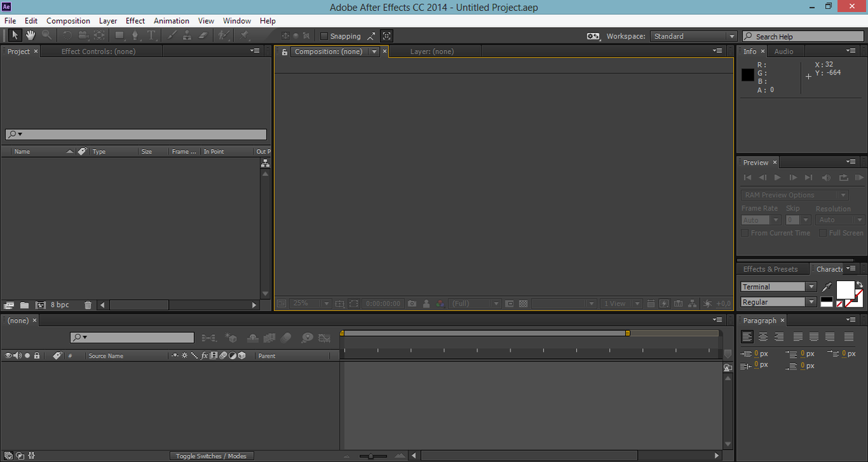
Task: Click the new folder icon in Project panel
Action: click(x=24, y=306)
